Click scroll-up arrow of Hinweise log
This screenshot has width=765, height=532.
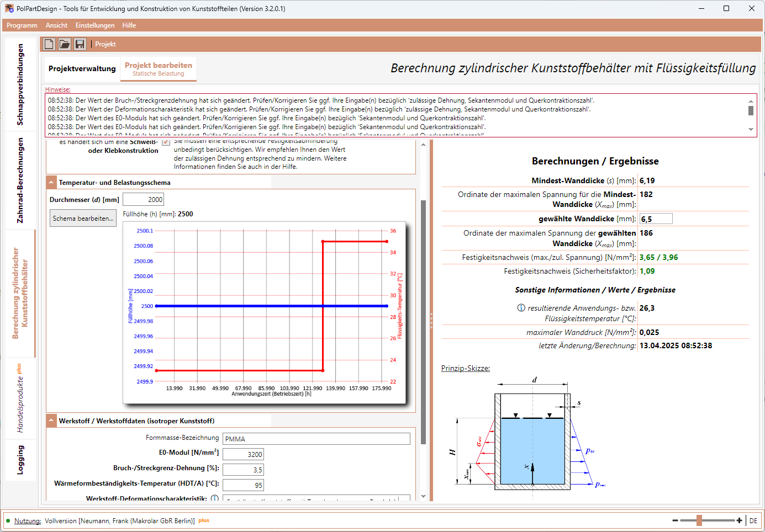[x=751, y=102]
